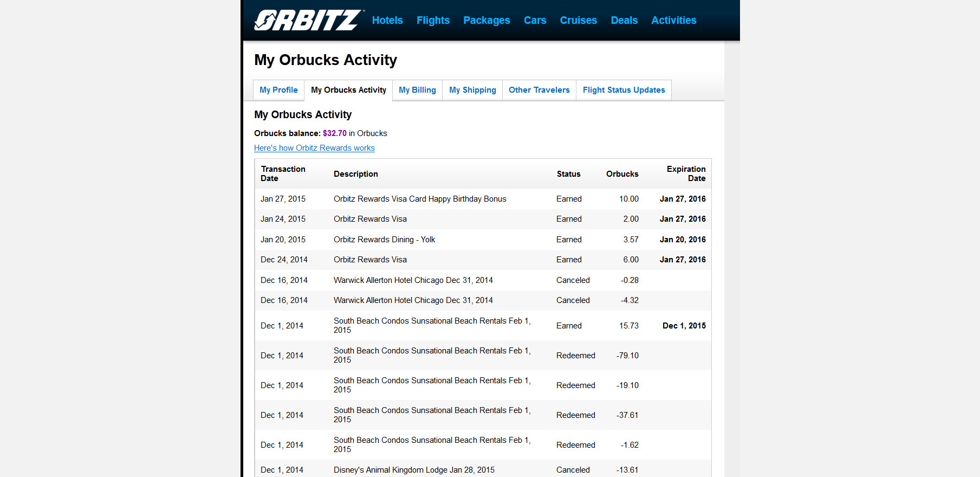Click the Transaction Date column header
This screenshot has width=980, height=477.
283,173
